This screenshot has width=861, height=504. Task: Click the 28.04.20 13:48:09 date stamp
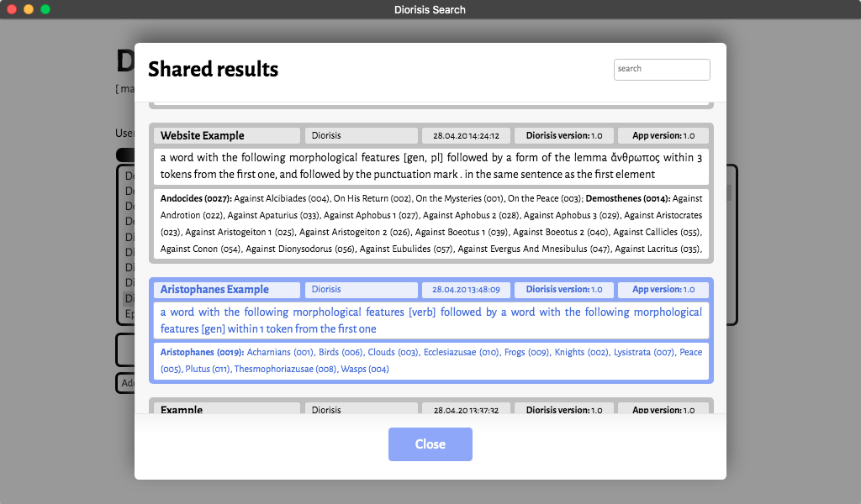466,290
